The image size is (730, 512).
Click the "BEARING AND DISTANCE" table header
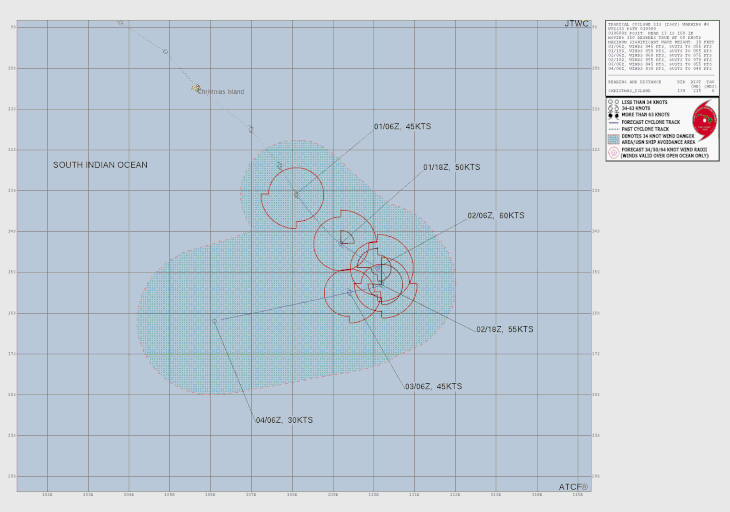tap(634, 82)
